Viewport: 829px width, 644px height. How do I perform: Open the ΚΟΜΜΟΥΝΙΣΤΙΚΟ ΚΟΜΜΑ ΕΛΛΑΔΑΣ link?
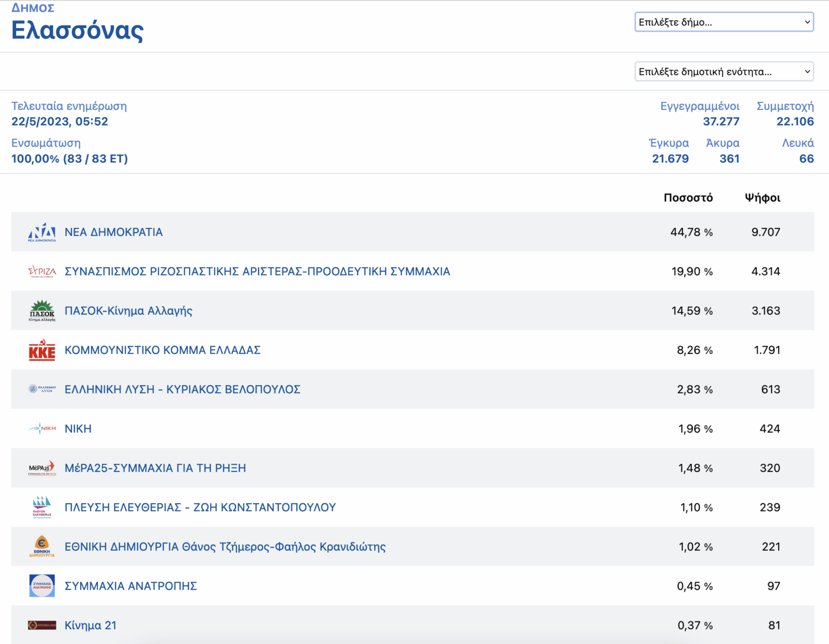[x=162, y=350]
